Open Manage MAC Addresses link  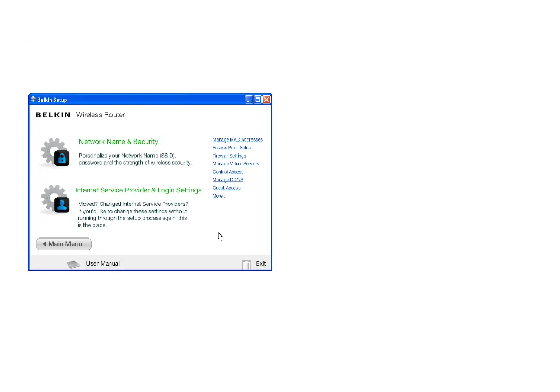[x=237, y=139]
